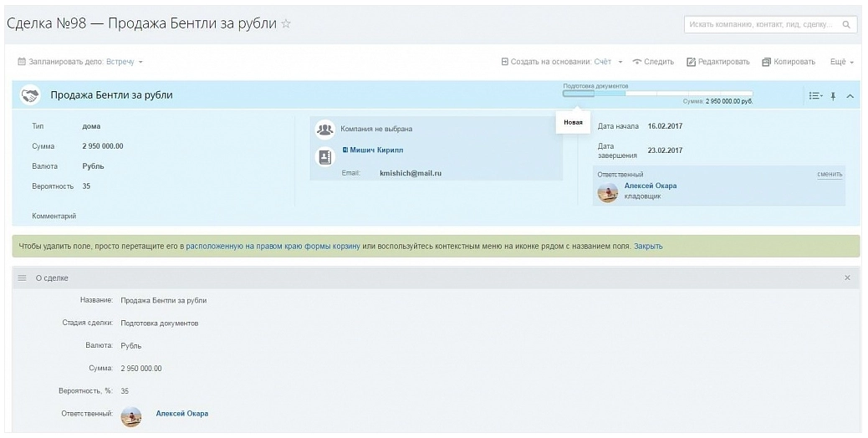Click the calendar icon beside 'Запланировать дело'
The image size is (868, 438).
pos(22,62)
